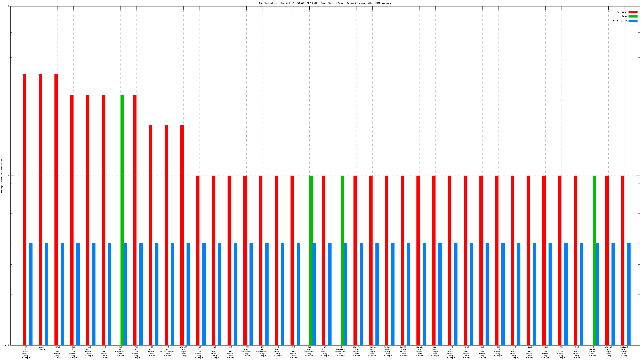Click the 'Not Spam' legend text
This screenshot has height=362, width=644.
pos(622,12)
